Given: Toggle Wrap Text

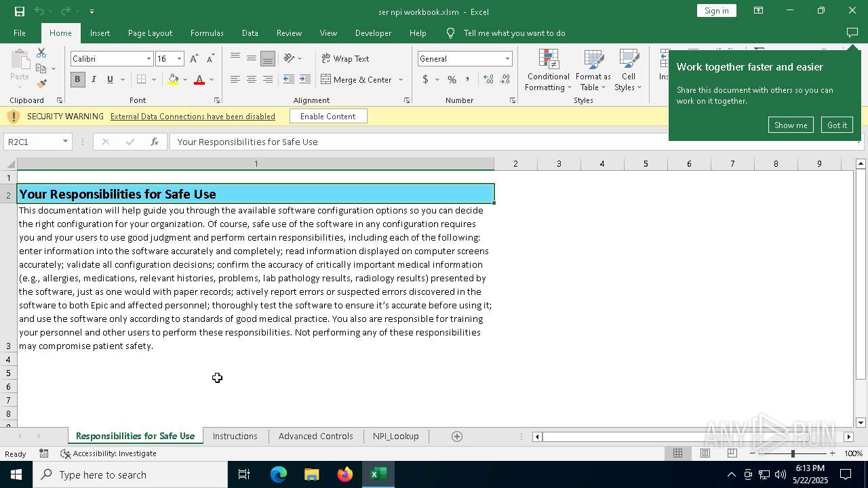Looking at the screenshot, I should [345, 58].
